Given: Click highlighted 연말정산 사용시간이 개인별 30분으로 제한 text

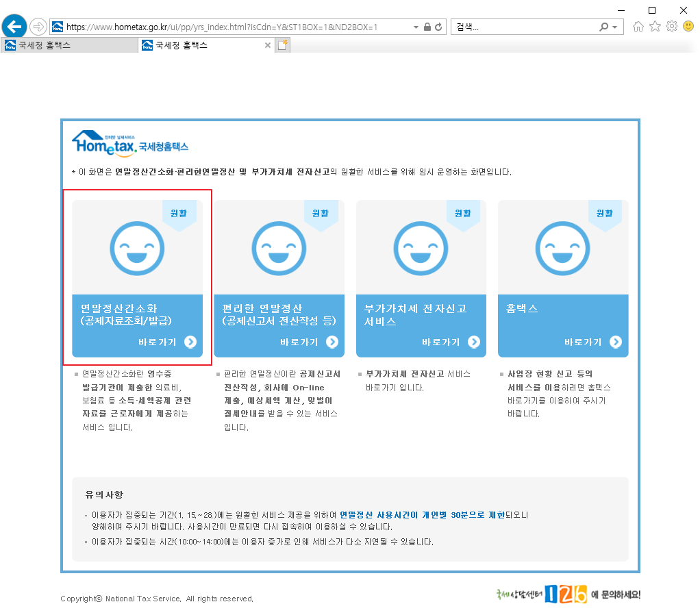Looking at the screenshot, I should point(423,515).
